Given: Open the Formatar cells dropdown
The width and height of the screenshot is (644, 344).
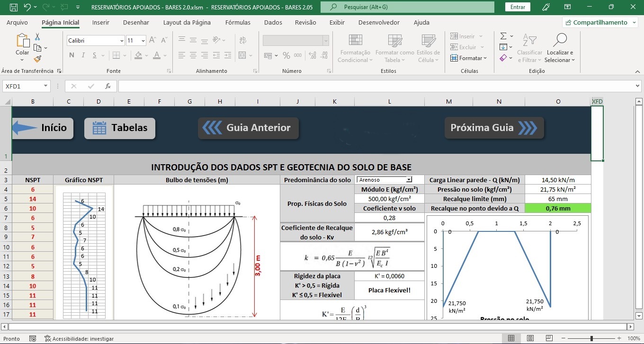Looking at the screenshot, I should [468, 58].
